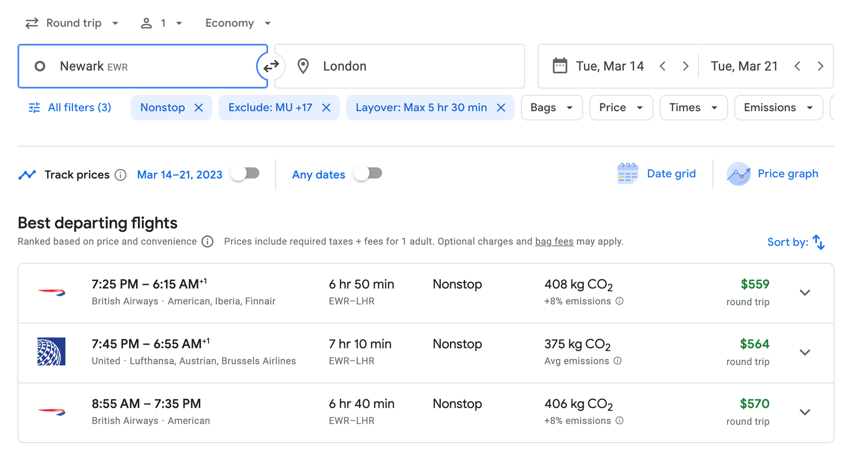Advance the return date with the forward arrow
This screenshot has width=868, height=463.
click(820, 66)
